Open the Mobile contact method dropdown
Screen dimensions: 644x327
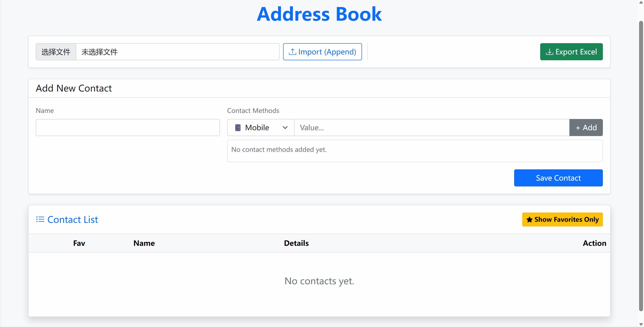click(x=260, y=127)
